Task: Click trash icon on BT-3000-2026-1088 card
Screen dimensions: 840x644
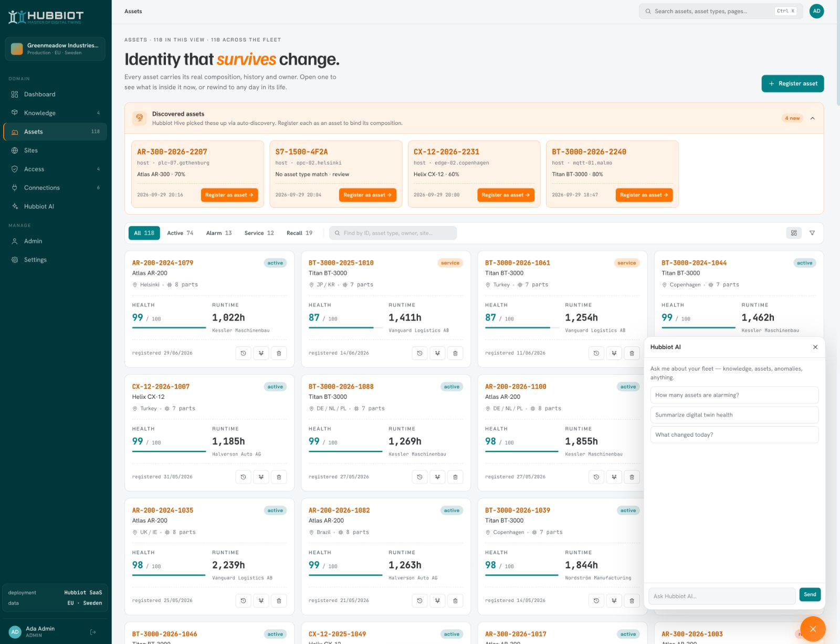Action: tap(455, 477)
